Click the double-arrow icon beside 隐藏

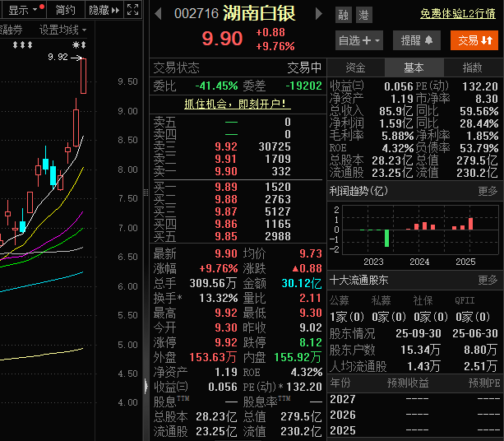point(116,10)
